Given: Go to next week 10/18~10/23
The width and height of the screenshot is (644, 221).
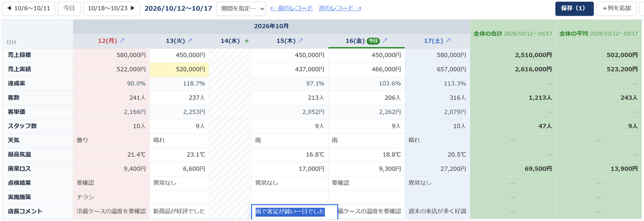Looking at the screenshot, I should coord(111,8).
